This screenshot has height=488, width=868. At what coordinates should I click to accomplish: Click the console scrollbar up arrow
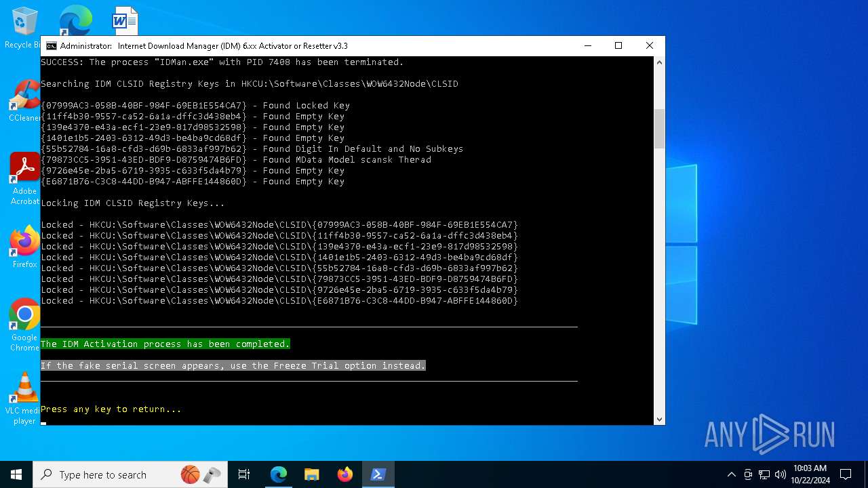point(659,62)
